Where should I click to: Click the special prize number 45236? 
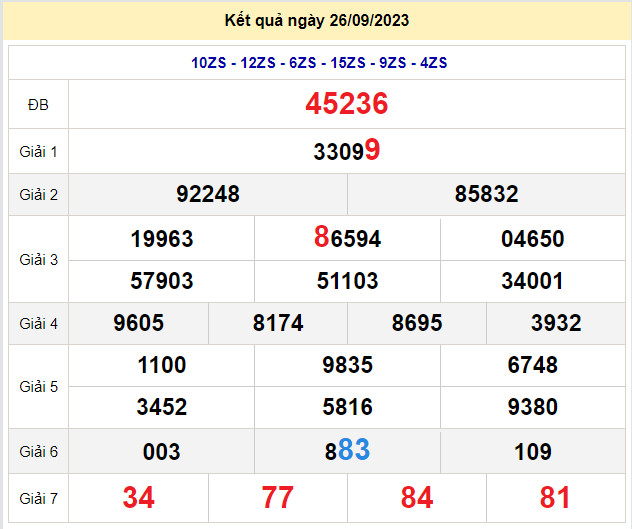[347, 104]
